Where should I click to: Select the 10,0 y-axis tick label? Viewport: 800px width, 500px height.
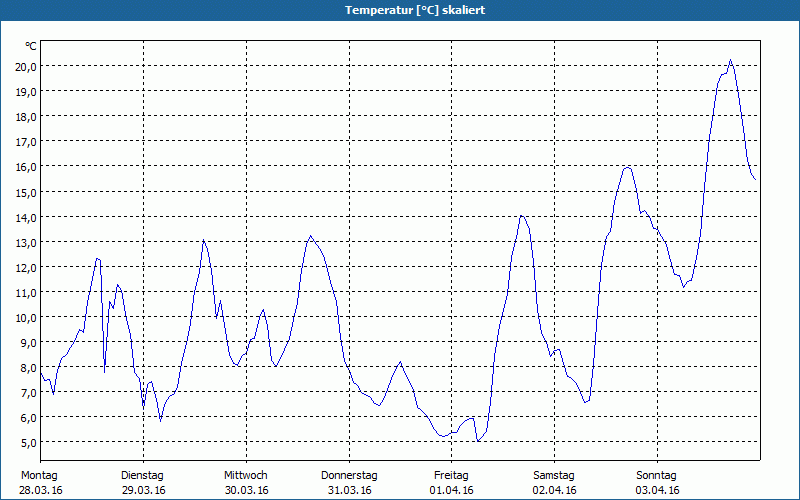pos(26,317)
